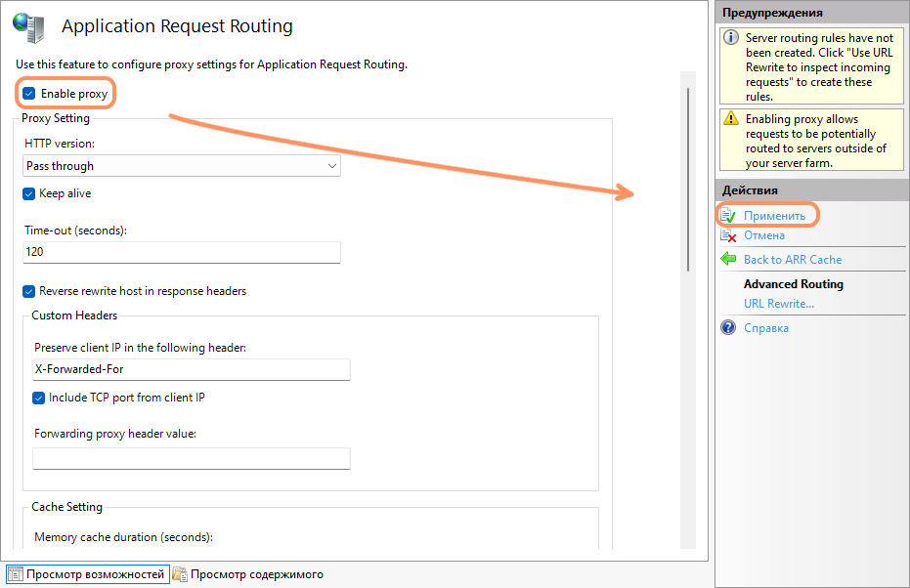Click the Time-out seconds input field

tap(181, 252)
